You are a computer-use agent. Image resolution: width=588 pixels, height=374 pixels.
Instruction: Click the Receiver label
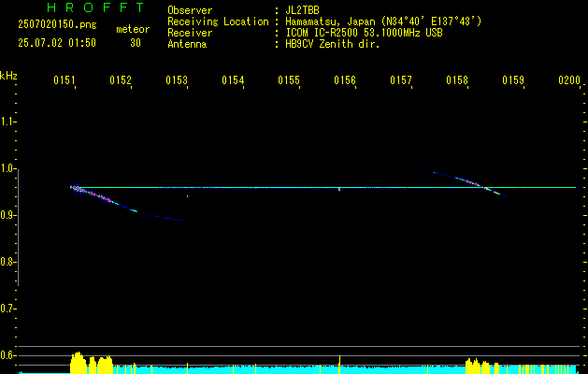coord(190,33)
